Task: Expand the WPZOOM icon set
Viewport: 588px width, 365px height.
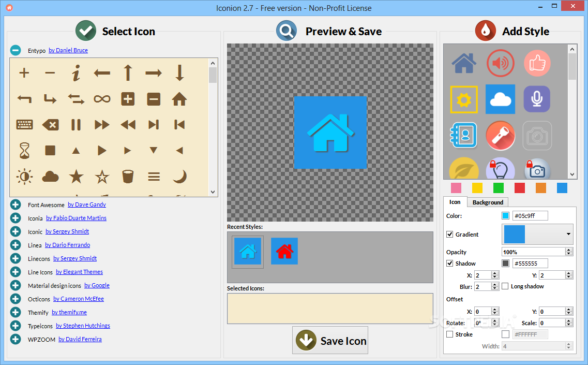Action: click(x=16, y=339)
